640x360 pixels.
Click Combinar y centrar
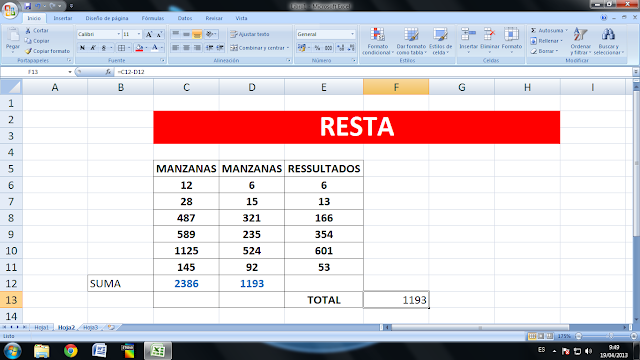tap(257, 48)
